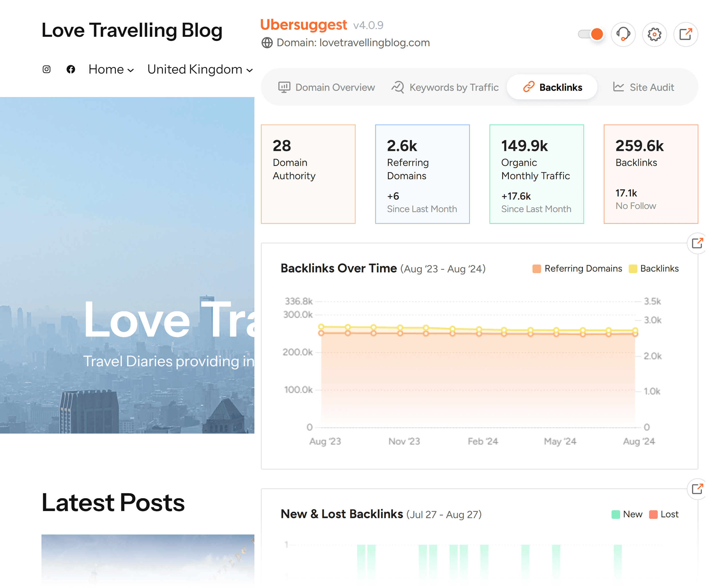Click the globe icon next to the domain
Screen dimensions: 718x588
pyautogui.click(x=267, y=43)
